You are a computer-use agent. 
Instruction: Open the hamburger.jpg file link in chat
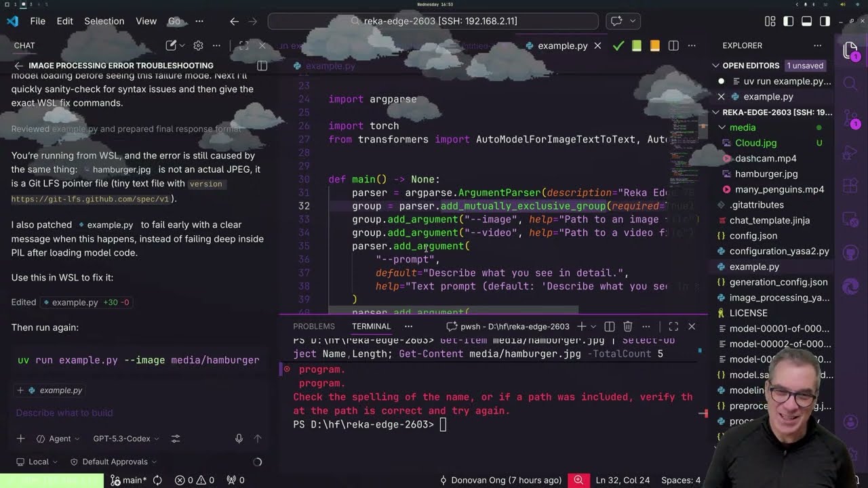(x=117, y=169)
